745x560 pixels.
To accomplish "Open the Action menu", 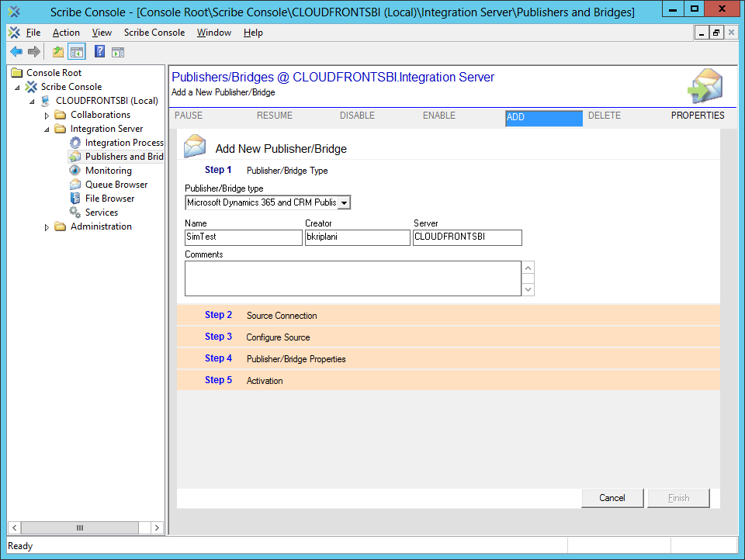I will click(66, 33).
